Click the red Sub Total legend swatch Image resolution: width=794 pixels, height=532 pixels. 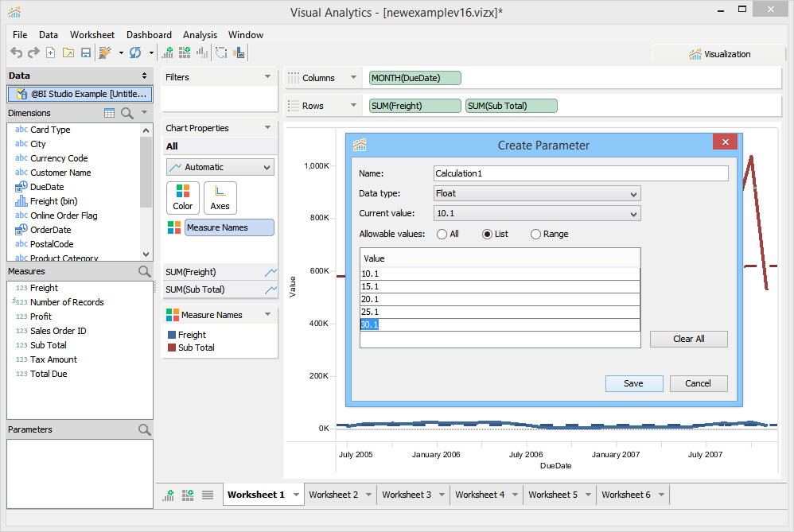click(x=171, y=348)
